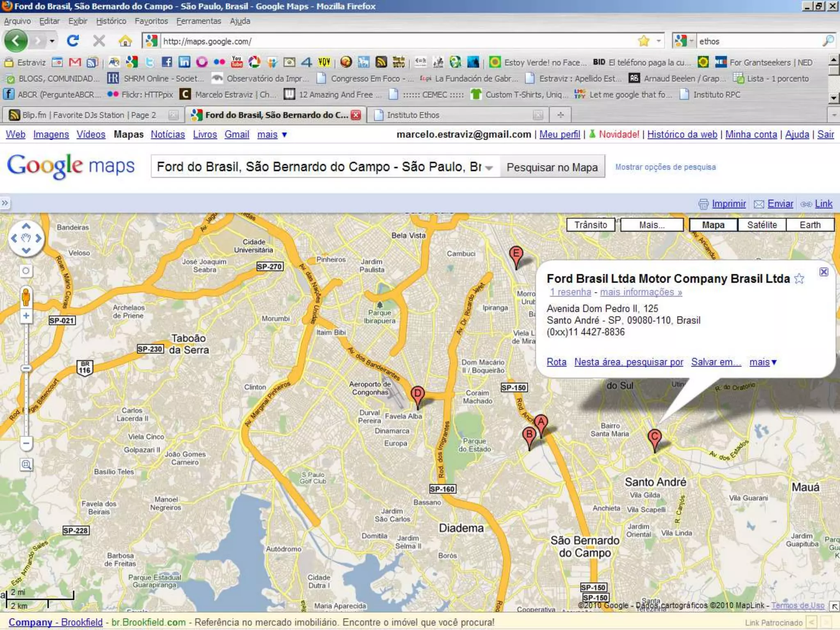Click the Imprimir printer link
Screen dimensions: 840x630
728,204
